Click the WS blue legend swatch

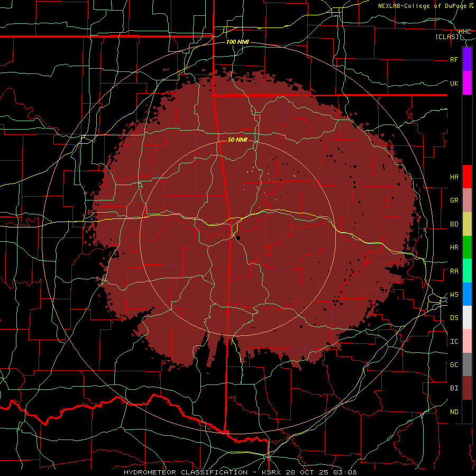tap(467, 294)
